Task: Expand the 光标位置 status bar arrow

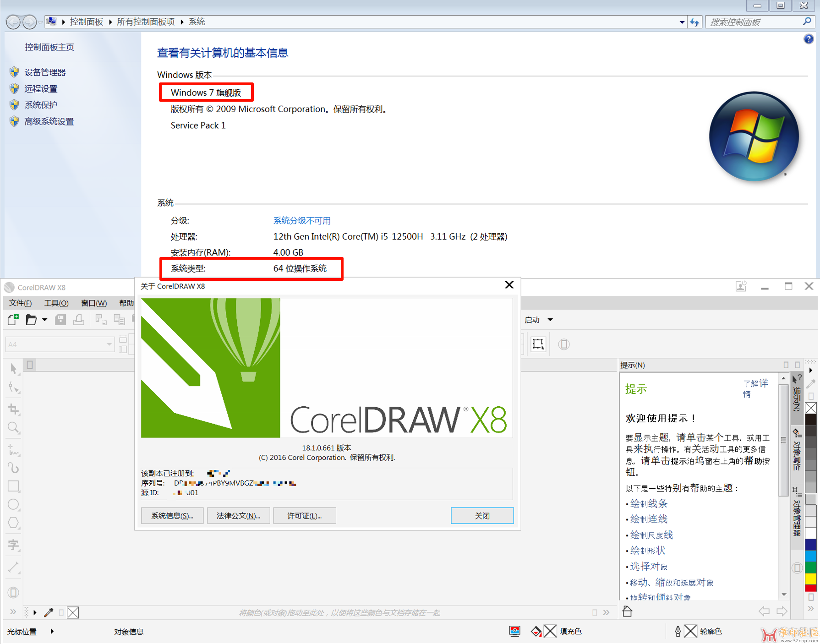Action: coord(52,631)
